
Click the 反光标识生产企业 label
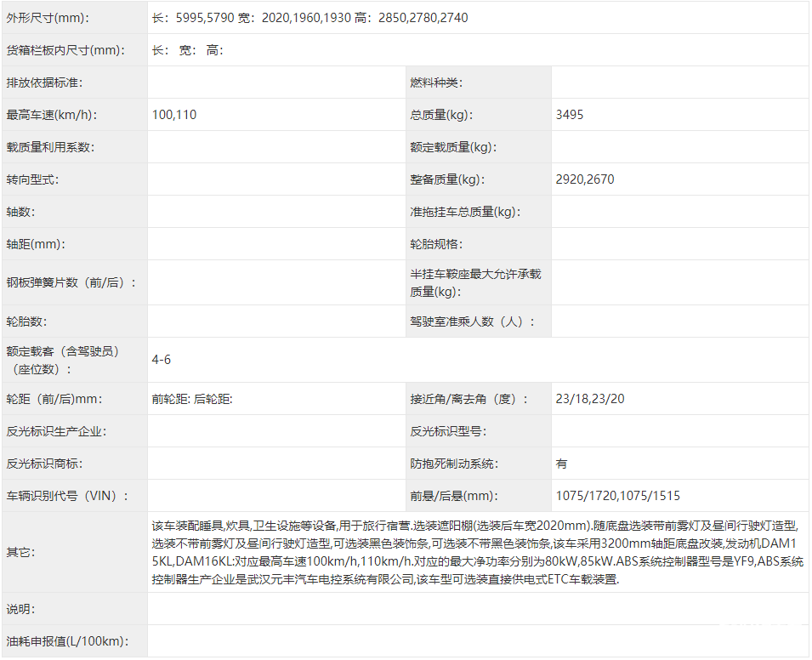tap(56, 431)
